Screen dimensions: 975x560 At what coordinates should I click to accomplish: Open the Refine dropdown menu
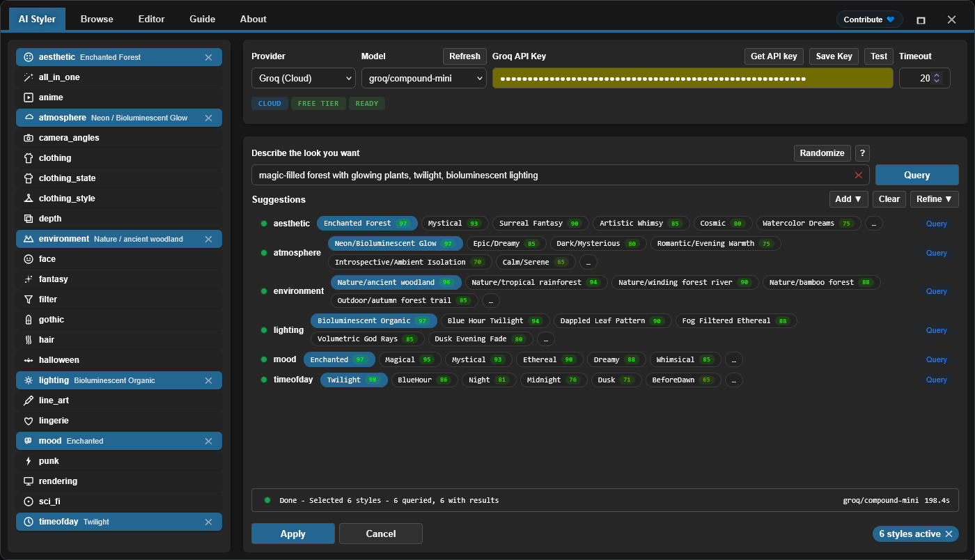tap(934, 199)
